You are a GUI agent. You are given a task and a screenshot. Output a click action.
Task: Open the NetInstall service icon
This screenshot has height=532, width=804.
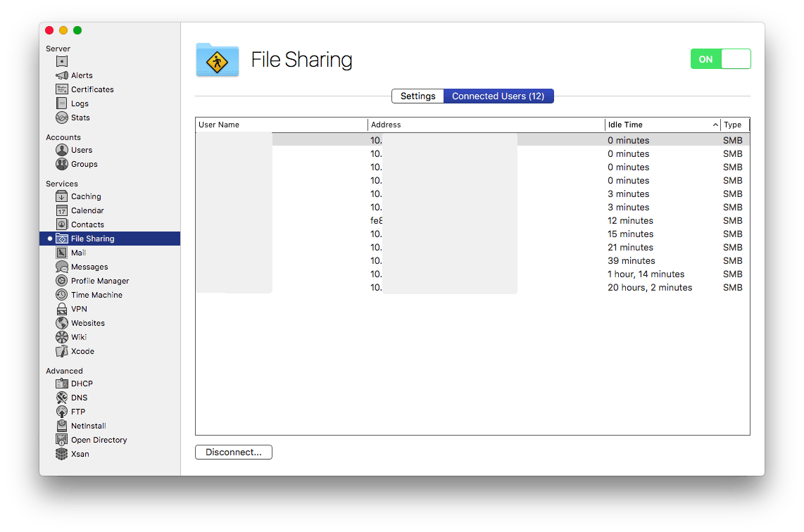(61, 426)
